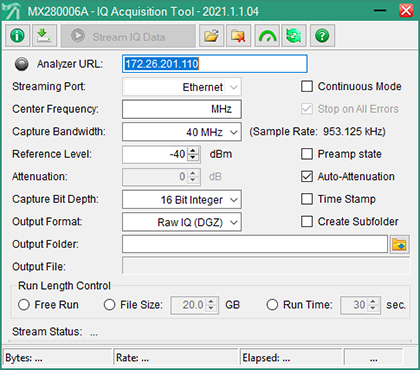Click the Elapsed status bar entry
This screenshot has width=420, height=370.
click(x=291, y=358)
